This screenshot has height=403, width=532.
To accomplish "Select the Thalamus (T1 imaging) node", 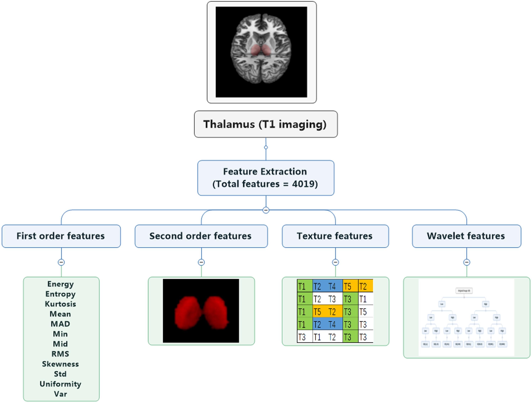I will click(x=266, y=124).
